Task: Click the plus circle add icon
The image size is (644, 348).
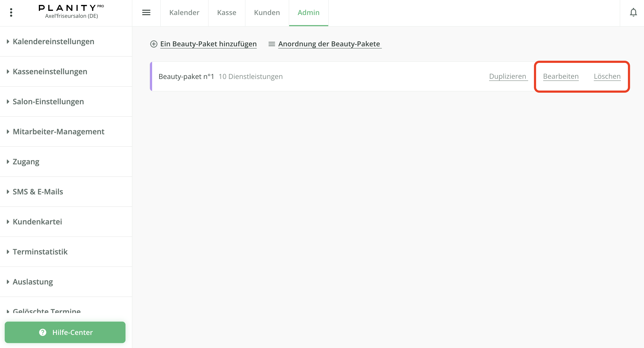Action: [x=154, y=44]
